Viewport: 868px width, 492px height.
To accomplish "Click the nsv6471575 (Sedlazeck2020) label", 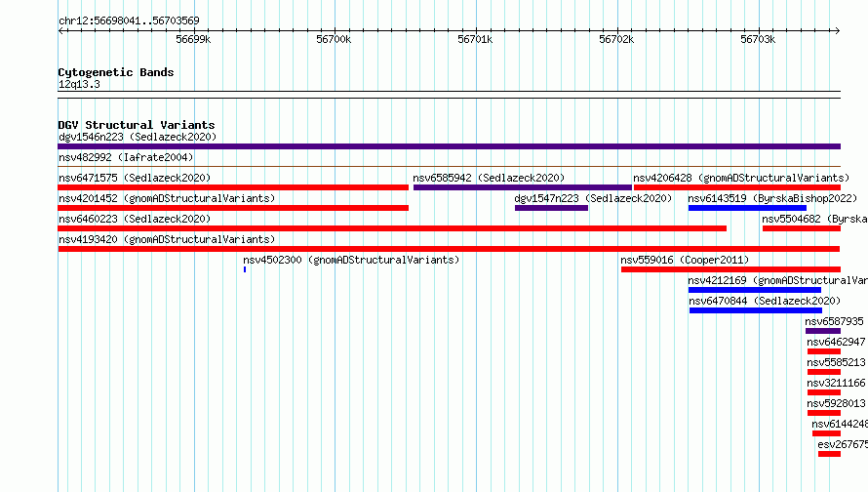I will click(135, 178).
